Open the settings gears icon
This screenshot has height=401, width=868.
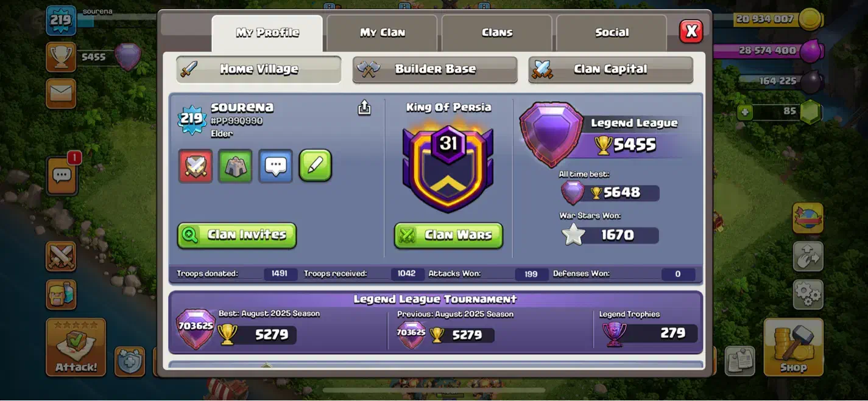click(x=808, y=295)
